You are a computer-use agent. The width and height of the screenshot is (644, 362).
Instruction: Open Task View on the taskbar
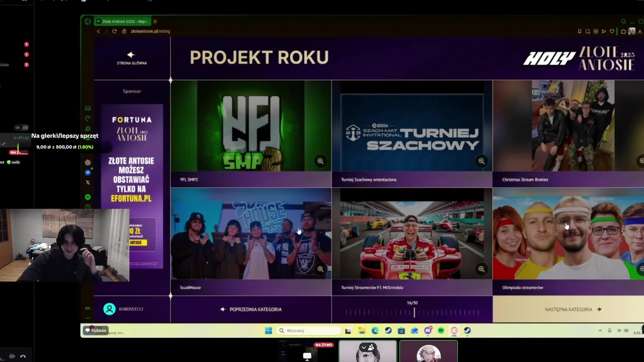coord(348,330)
